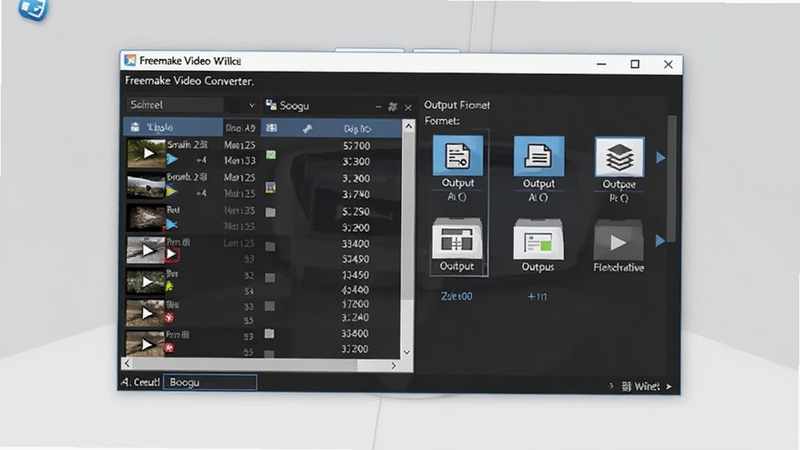The height and width of the screenshot is (450, 800).
Task: Minimize the Soogu panel with the dash
Action: pos(378,107)
